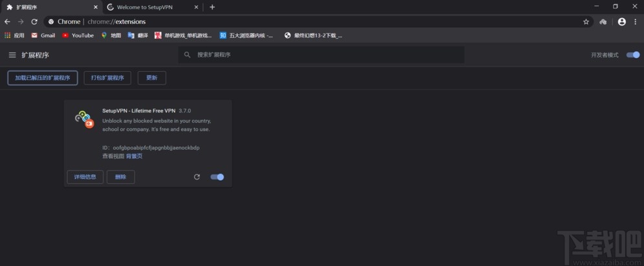Open the 背景页 view link
The height and width of the screenshot is (266, 644).
[x=134, y=156]
